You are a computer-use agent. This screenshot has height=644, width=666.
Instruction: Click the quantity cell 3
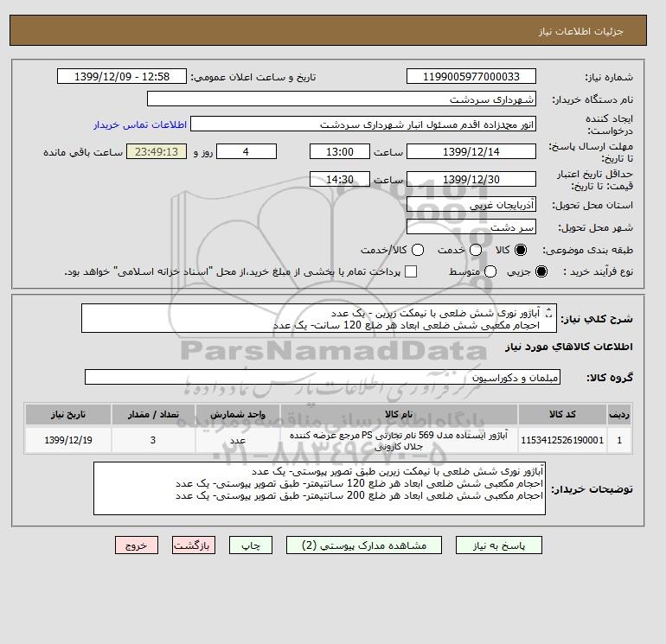153,440
